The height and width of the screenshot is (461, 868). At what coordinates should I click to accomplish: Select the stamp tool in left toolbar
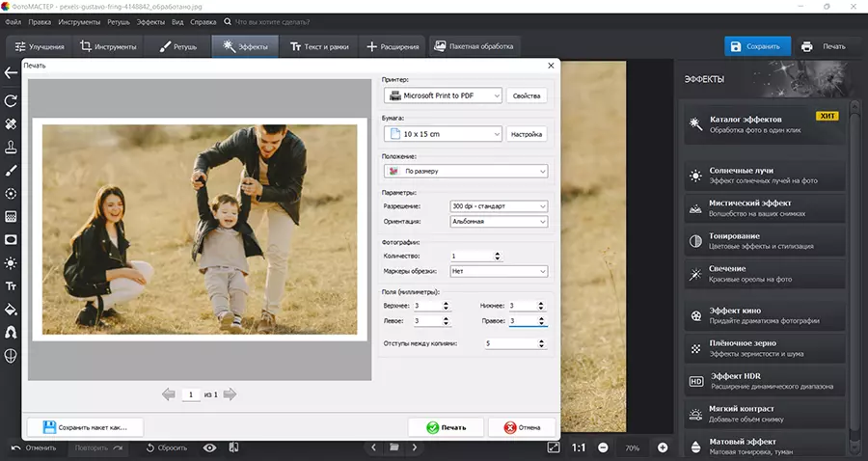point(11,147)
